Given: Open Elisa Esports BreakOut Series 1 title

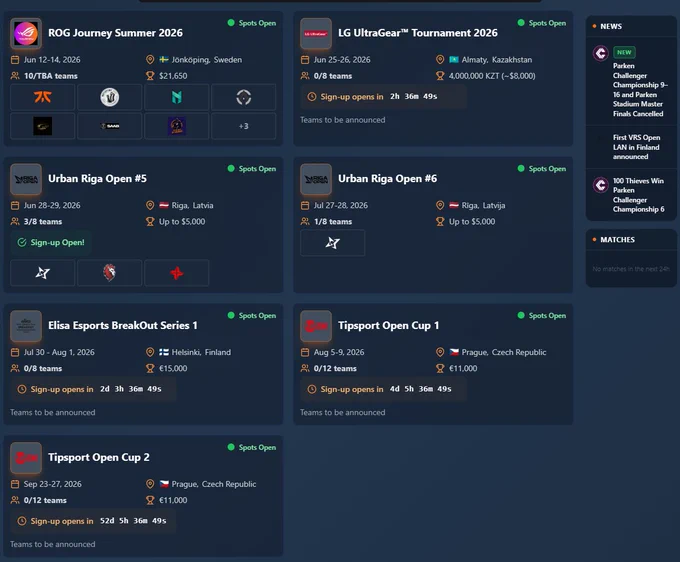Looking at the screenshot, I should click(x=123, y=325).
